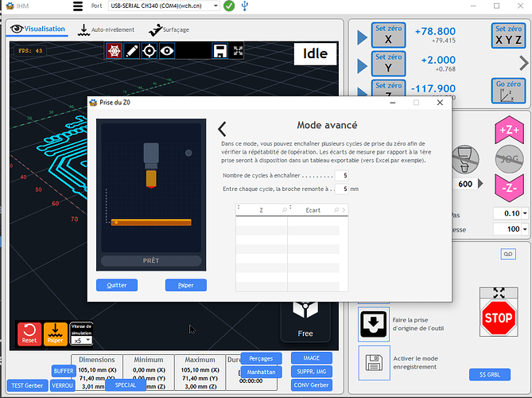The width and height of the screenshot is (532, 398).
Task: Select the pencil draw tool in viewer toolbar
Action: pos(132,51)
